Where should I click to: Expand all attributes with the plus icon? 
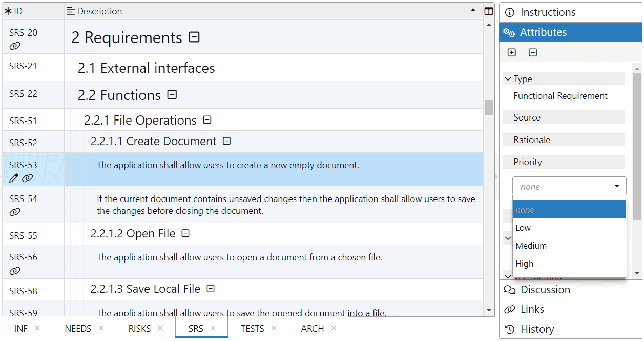(511, 52)
